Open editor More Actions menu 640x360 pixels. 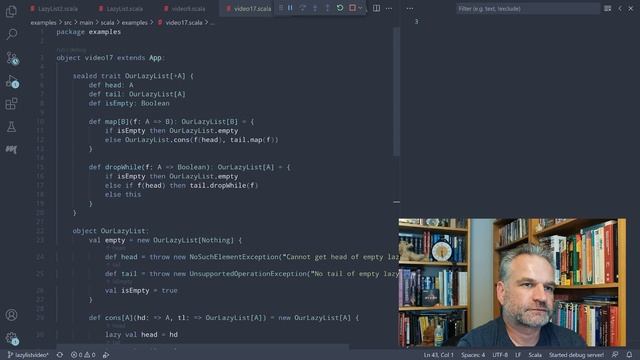(389, 8)
